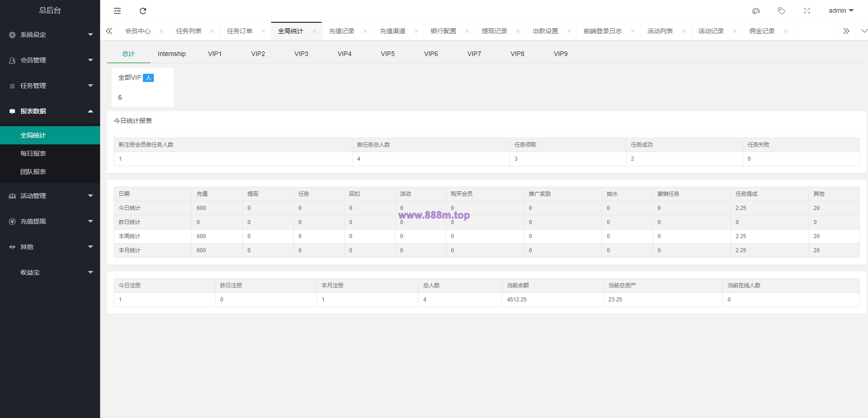Close the 任务订单 tab
Viewport: 868px width, 418px height.
(x=263, y=31)
